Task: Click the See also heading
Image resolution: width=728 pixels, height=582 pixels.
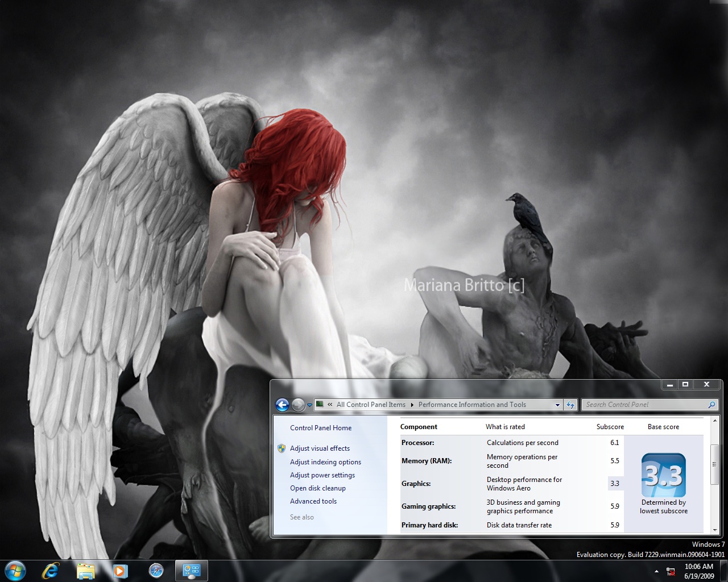Action: click(301, 517)
